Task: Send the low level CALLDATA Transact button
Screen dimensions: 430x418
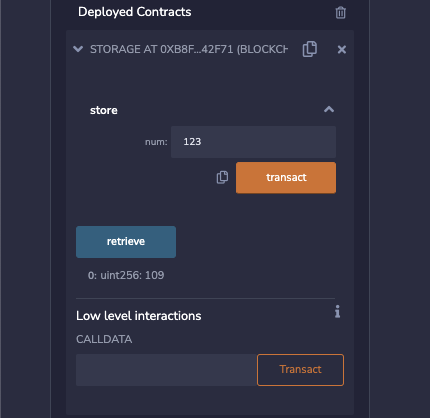Action: click(x=300, y=370)
